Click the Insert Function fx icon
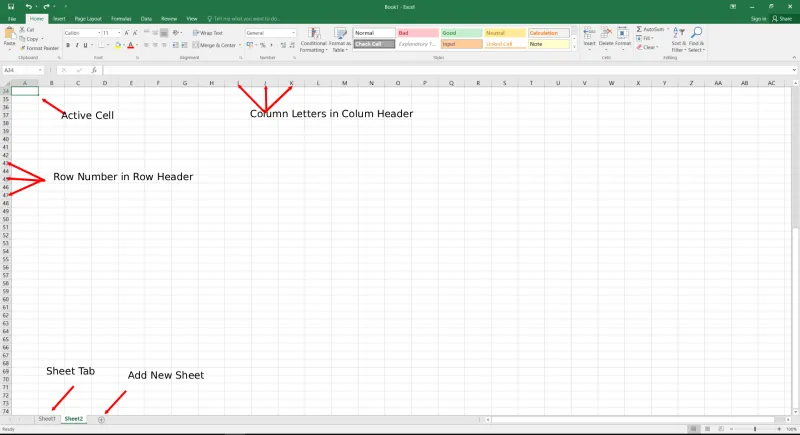 tap(94, 70)
